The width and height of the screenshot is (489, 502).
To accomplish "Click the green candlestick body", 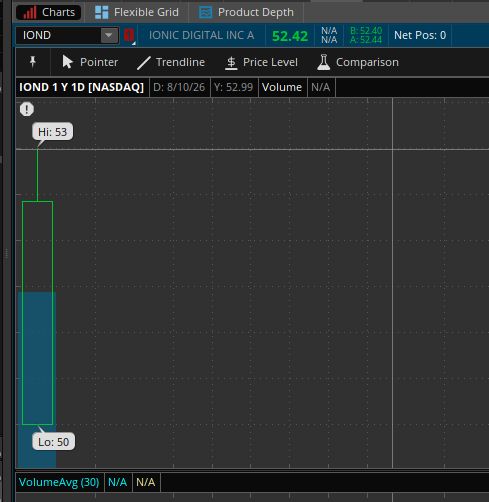I will 37,313.
